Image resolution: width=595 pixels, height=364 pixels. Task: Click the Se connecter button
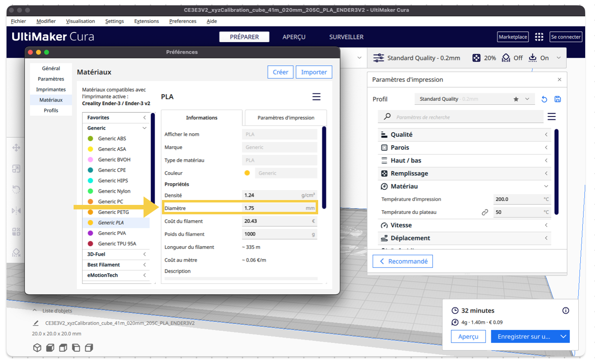pyautogui.click(x=566, y=37)
